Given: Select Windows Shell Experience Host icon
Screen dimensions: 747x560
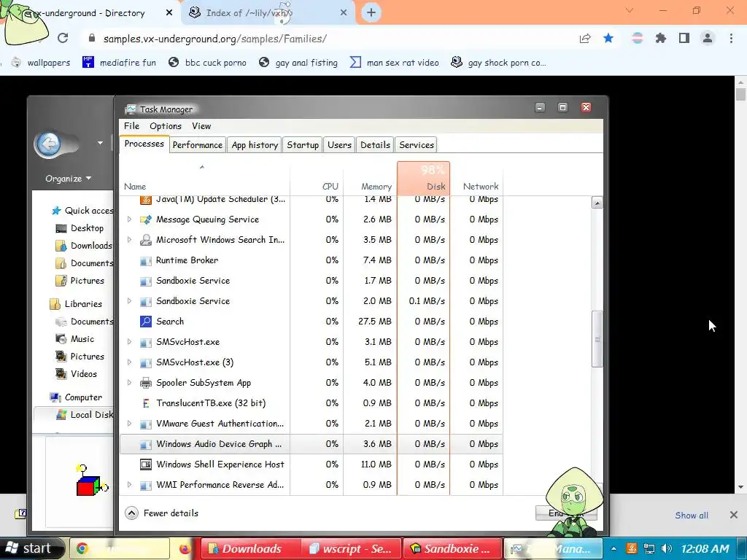Looking at the screenshot, I should pyautogui.click(x=146, y=464).
